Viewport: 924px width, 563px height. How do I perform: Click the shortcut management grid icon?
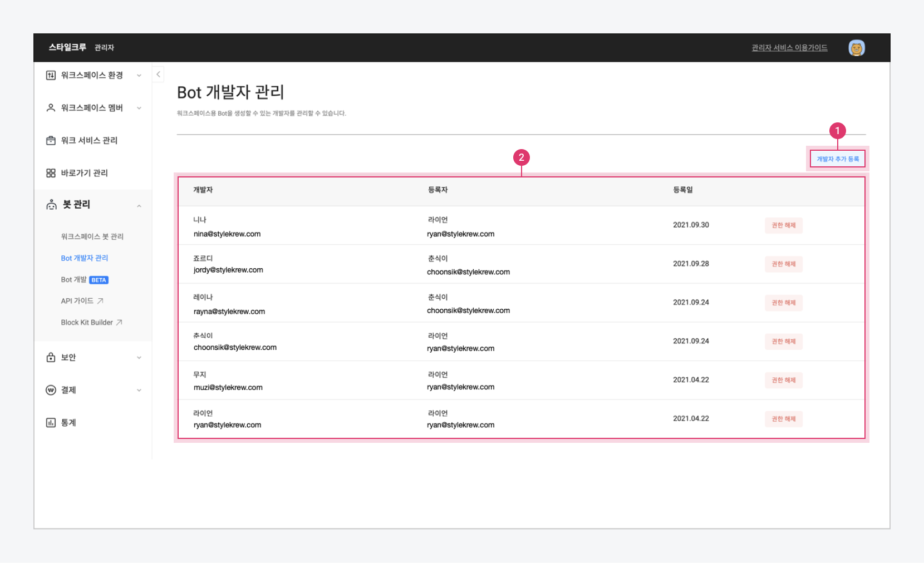[x=51, y=173]
